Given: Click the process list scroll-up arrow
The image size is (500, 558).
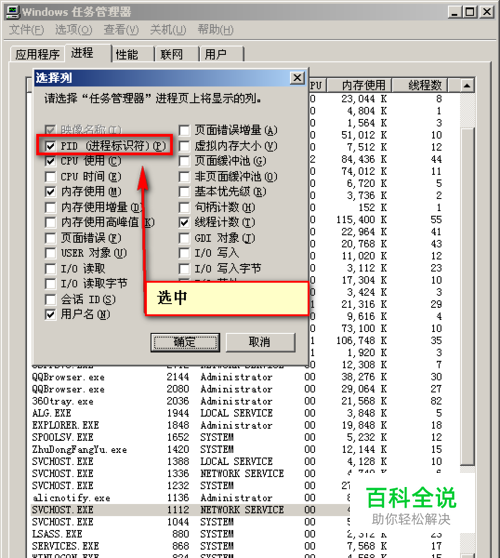Looking at the screenshot, I should pyautogui.click(x=467, y=85).
